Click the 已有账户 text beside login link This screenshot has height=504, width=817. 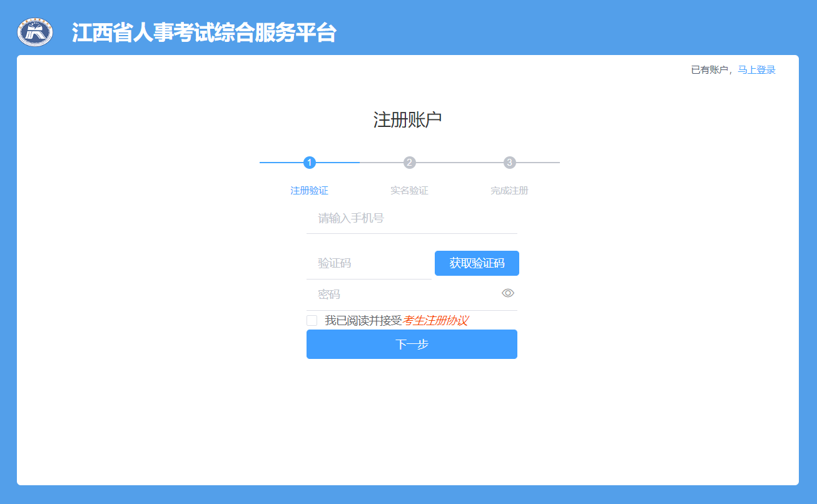709,70
